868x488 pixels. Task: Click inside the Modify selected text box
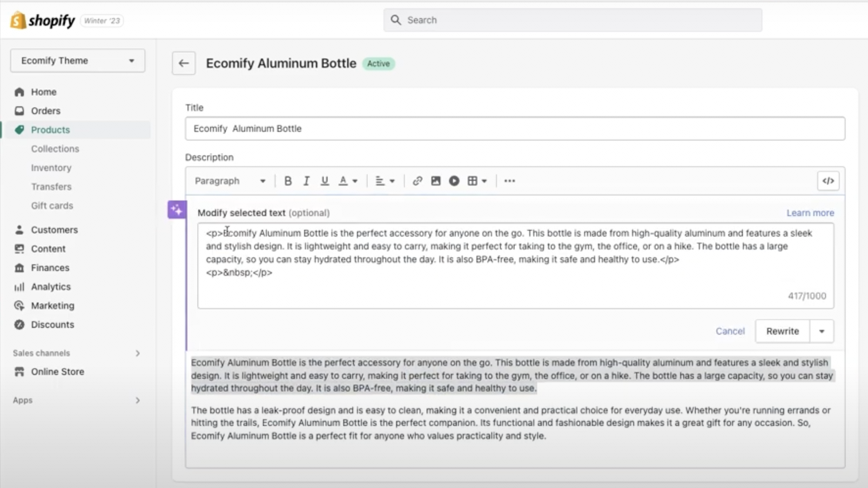515,266
